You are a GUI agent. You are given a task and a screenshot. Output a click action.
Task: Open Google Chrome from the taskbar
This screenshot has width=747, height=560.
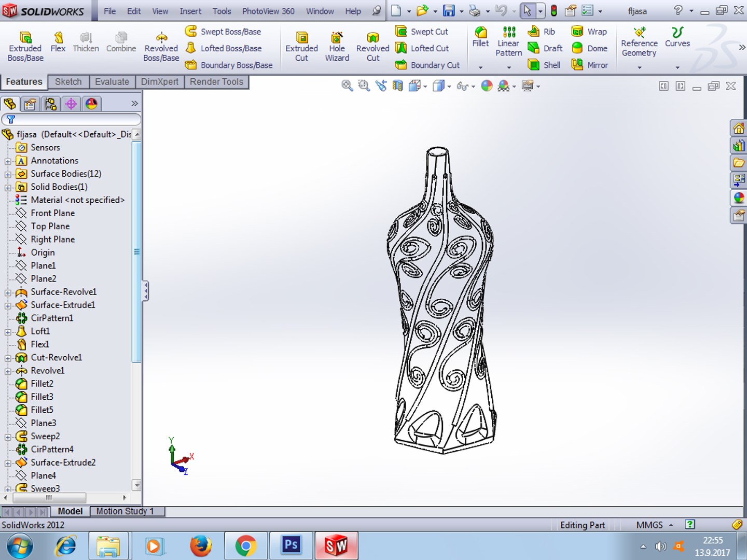pos(246,545)
